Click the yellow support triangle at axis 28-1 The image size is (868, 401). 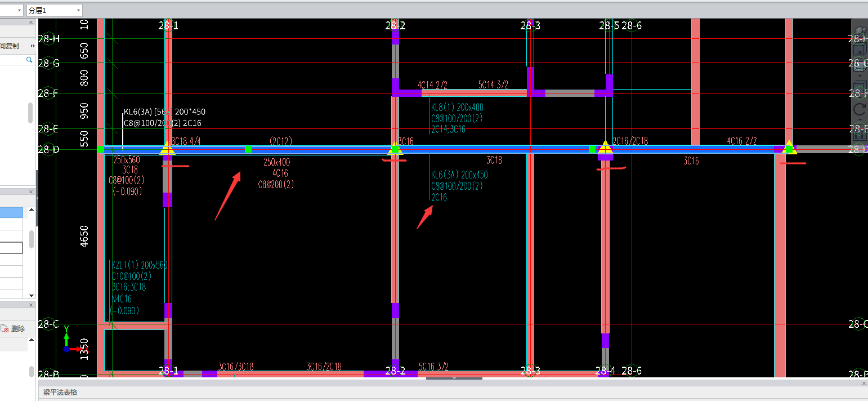click(167, 148)
